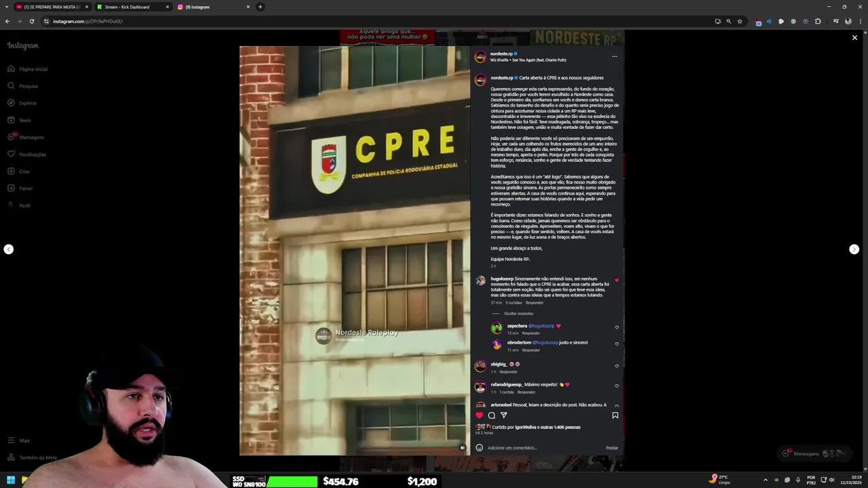This screenshot has height=488, width=868.
Task: Click the comment bubble icon
Action: click(x=492, y=415)
